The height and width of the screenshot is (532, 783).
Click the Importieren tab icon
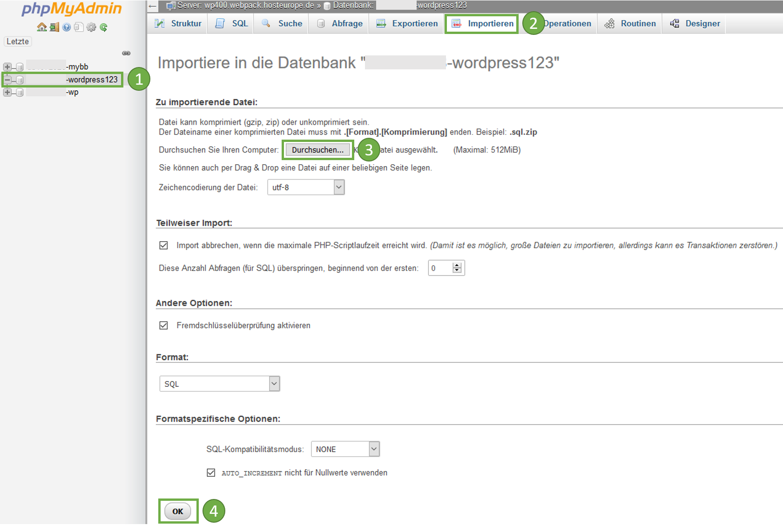point(457,23)
